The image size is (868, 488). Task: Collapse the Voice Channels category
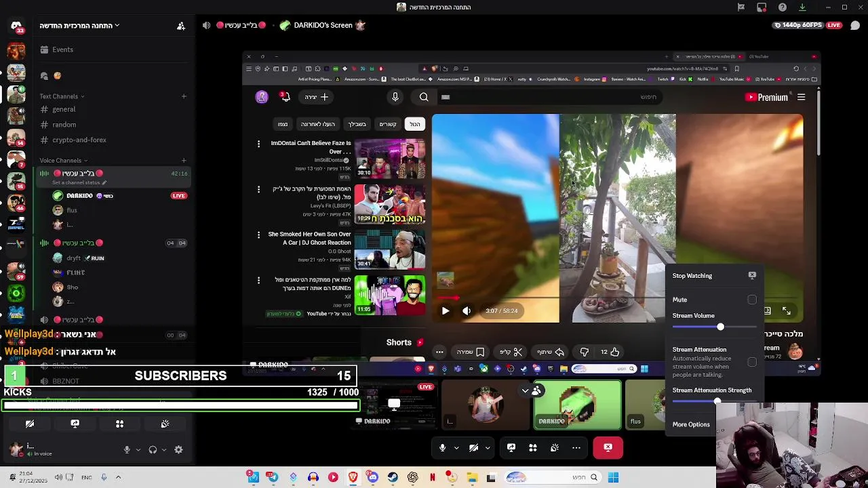pos(64,161)
